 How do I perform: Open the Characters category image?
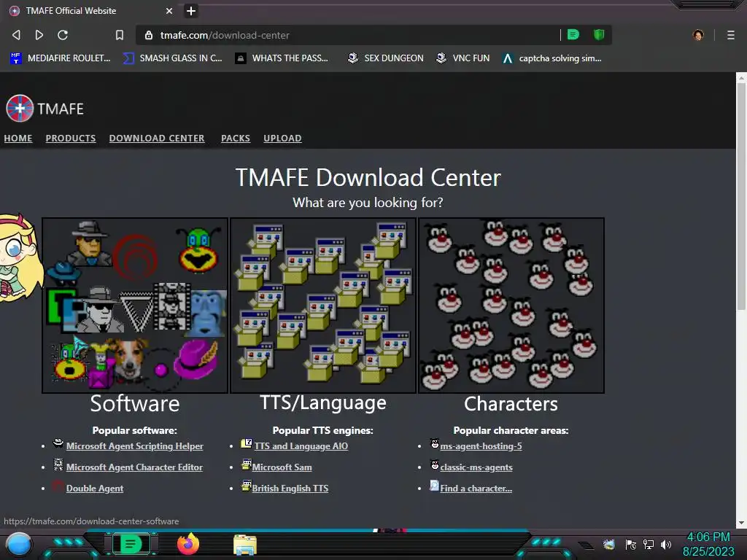click(511, 306)
